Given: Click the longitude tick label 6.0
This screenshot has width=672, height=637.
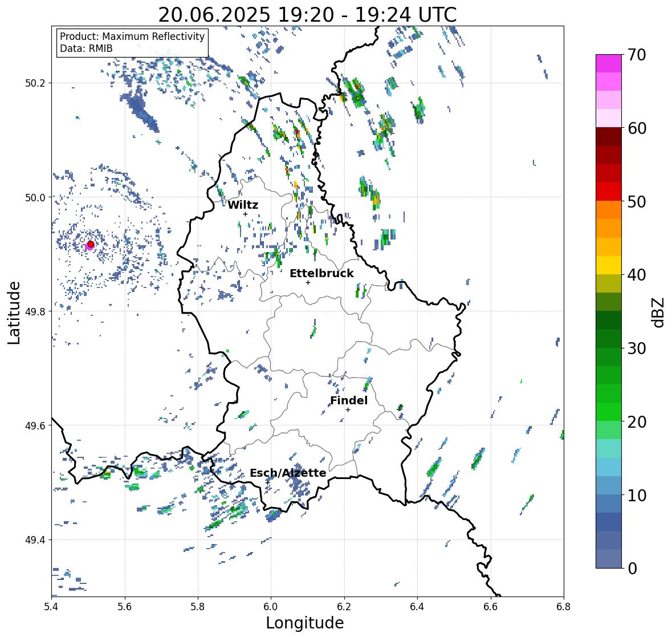Looking at the screenshot, I should pos(271,607).
